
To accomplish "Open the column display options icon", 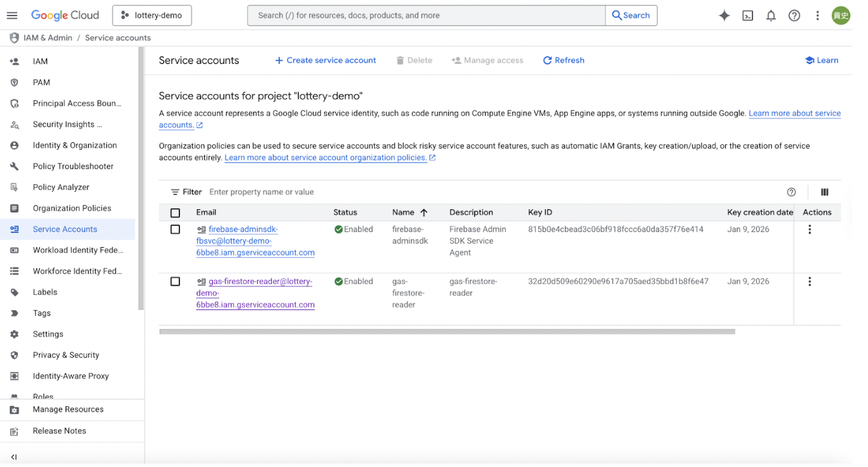I will [x=825, y=193].
